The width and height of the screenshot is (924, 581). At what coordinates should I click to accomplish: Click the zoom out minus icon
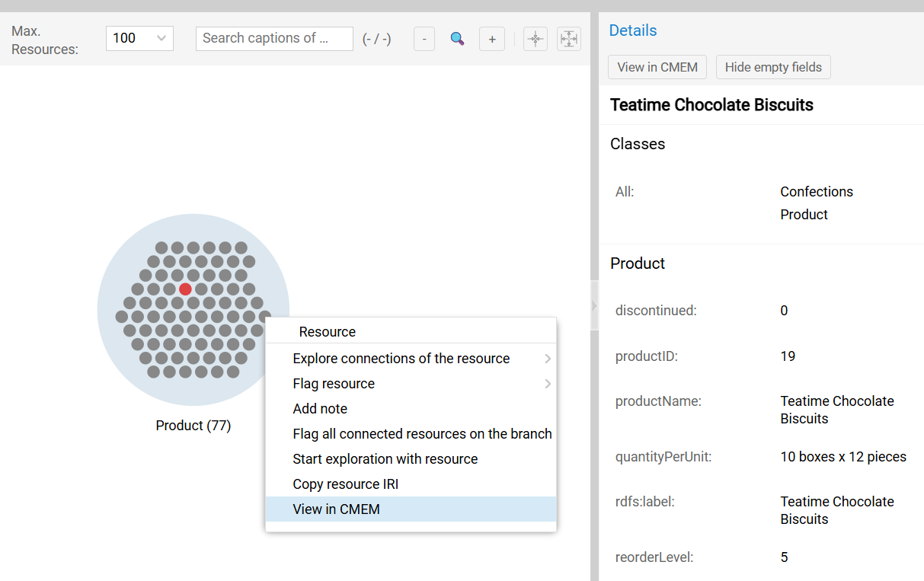(x=424, y=38)
